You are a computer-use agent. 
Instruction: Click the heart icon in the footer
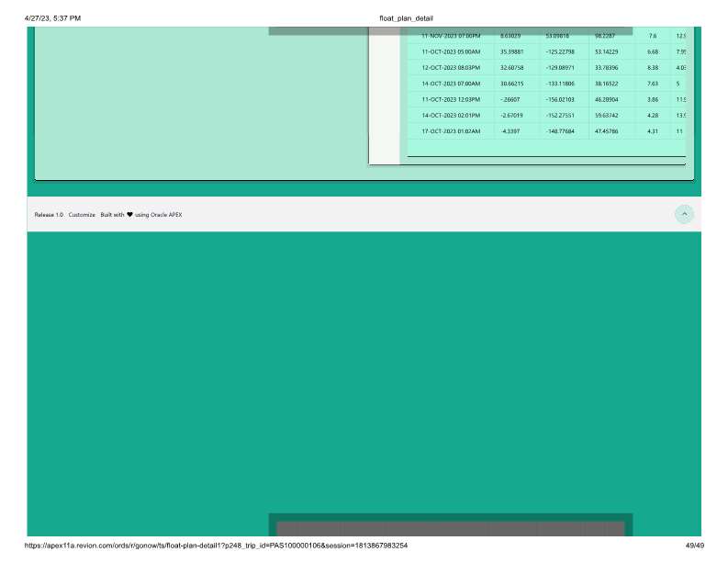(x=129, y=214)
